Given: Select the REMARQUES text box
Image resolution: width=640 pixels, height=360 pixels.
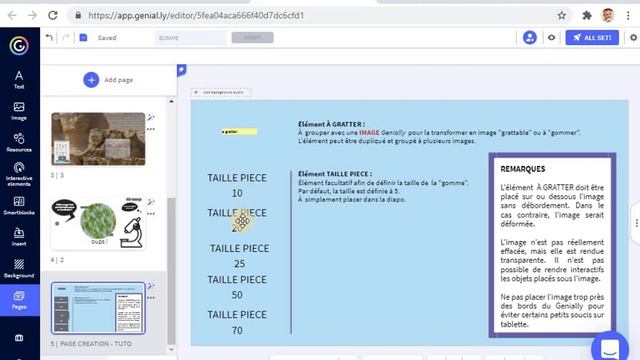Looking at the screenshot, I should [x=552, y=245].
